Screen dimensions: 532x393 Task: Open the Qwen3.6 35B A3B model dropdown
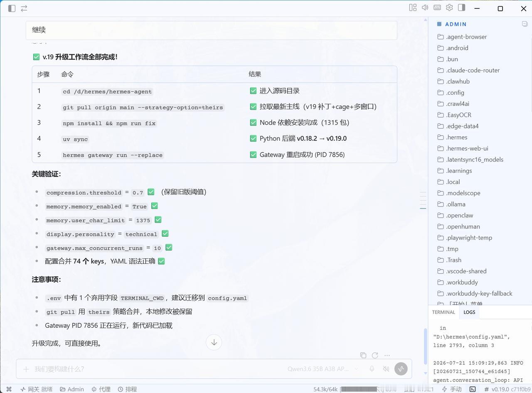point(323,369)
